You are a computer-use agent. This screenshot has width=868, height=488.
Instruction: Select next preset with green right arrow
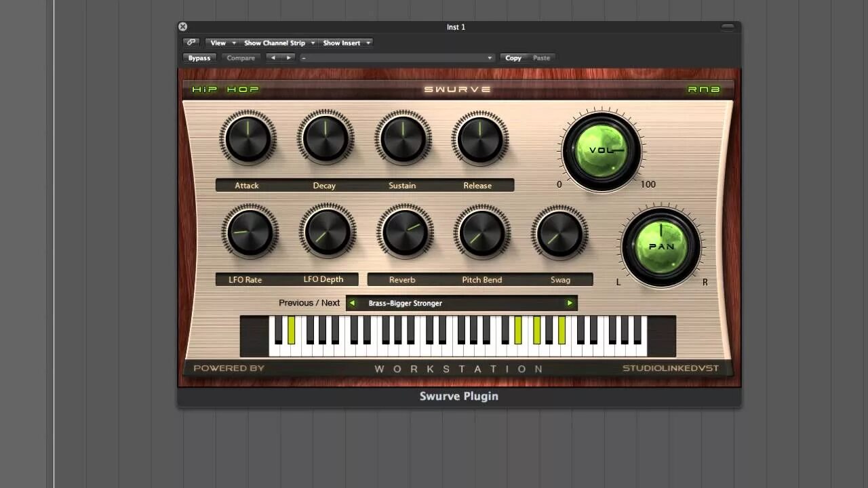coord(570,303)
